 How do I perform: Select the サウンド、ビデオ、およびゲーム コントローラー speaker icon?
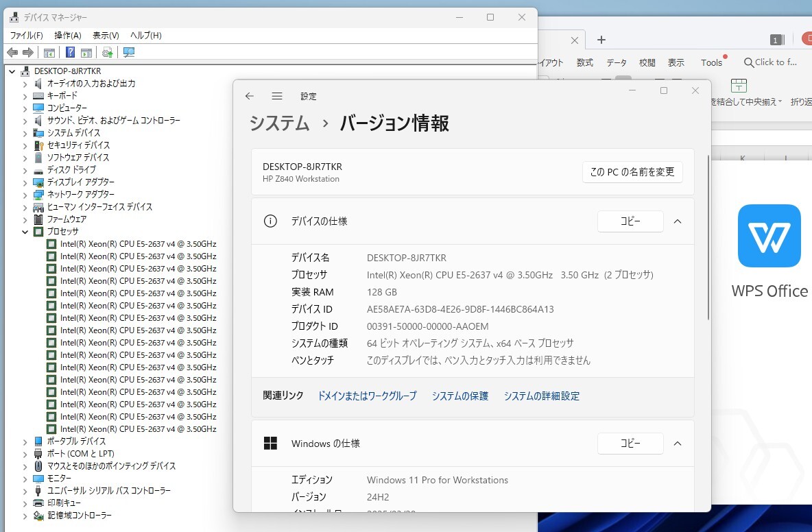[x=38, y=121]
